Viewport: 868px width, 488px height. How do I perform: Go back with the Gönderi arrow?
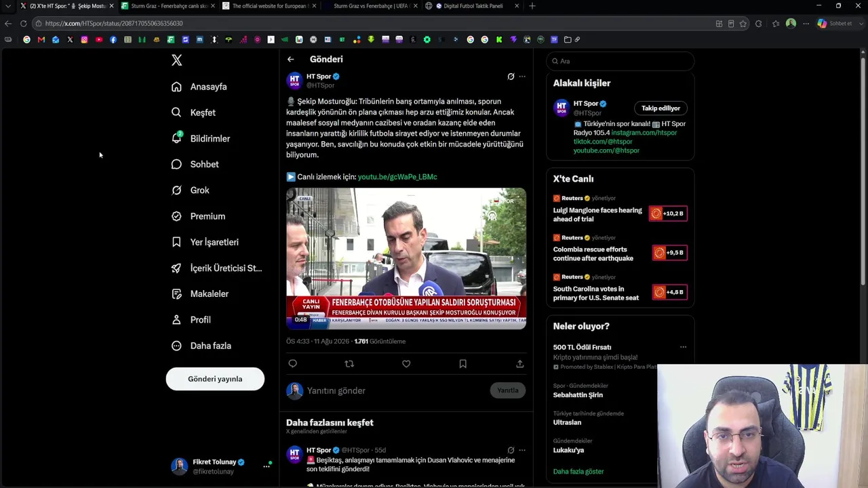coord(290,60)
